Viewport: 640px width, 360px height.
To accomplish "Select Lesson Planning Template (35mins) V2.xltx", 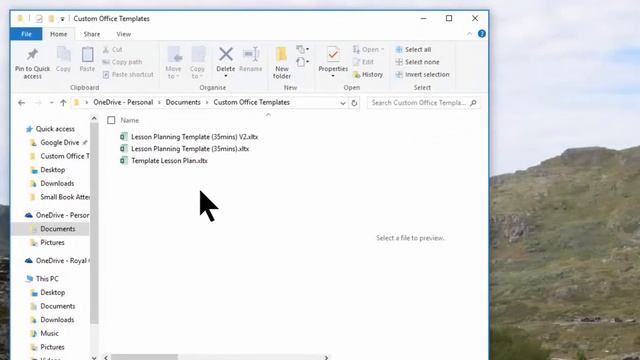I will [x=189, y=137].
